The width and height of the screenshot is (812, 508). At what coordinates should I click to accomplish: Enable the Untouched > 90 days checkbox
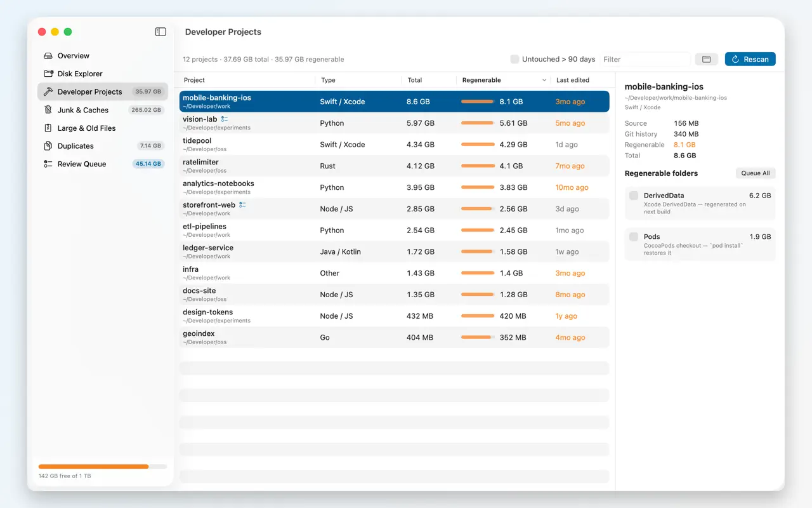point(514,59)
